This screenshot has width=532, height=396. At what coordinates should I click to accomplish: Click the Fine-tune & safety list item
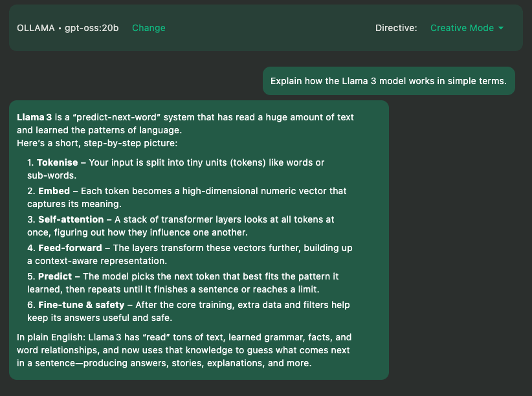pyautogui.click(x=77, y=305)
